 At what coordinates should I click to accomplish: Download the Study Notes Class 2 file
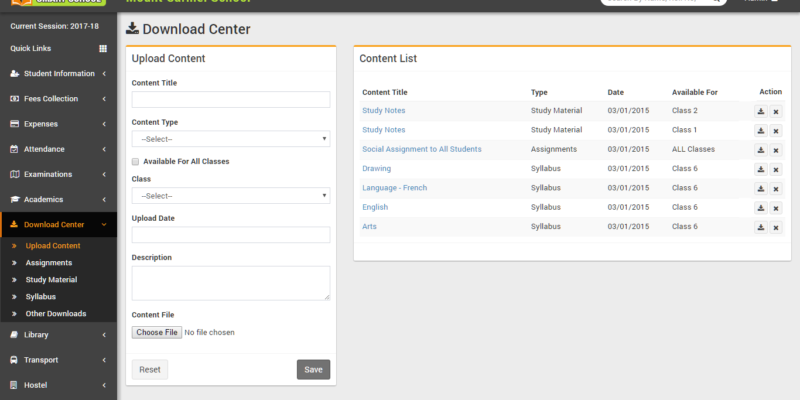[x=760, y=111]
